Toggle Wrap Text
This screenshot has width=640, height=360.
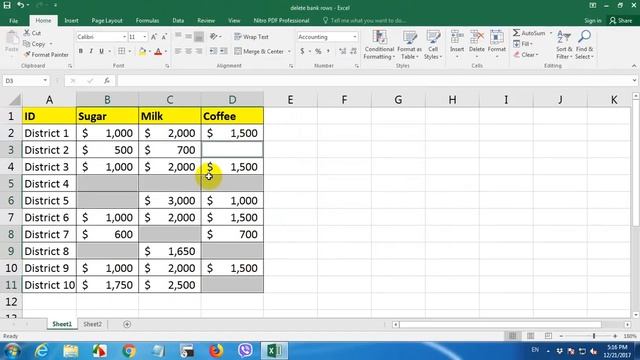(251, 37)
